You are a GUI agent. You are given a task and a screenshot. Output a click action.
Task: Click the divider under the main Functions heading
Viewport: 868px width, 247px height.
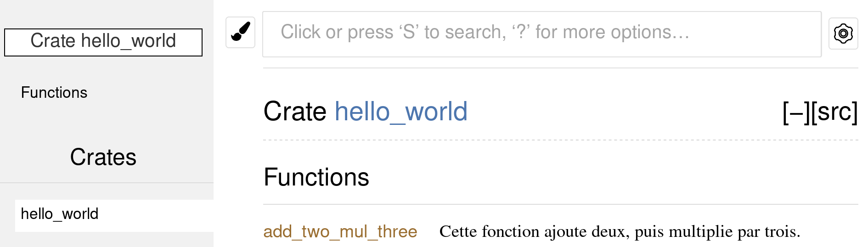click(560, 204)
